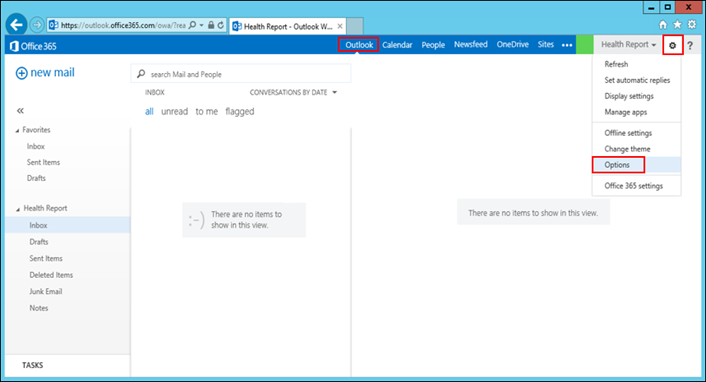706x382 pixels.
Task: Click the refresh icon in address bar
Action: 221,25
